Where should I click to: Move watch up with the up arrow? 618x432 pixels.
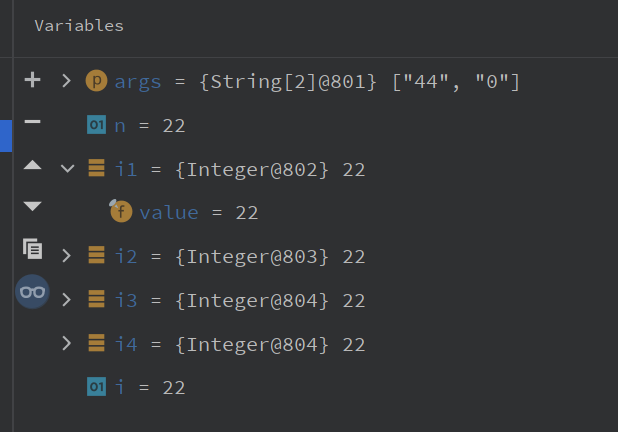(32, 165)
